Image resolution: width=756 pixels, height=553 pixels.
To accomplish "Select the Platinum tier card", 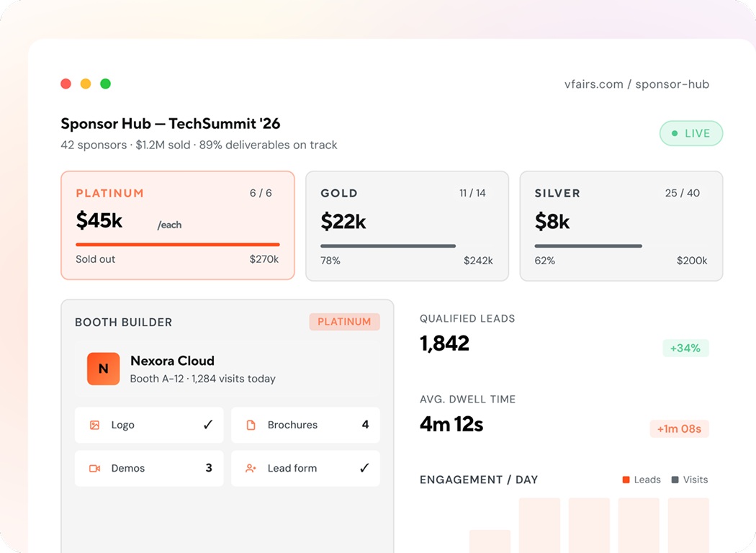I will 177,225.
